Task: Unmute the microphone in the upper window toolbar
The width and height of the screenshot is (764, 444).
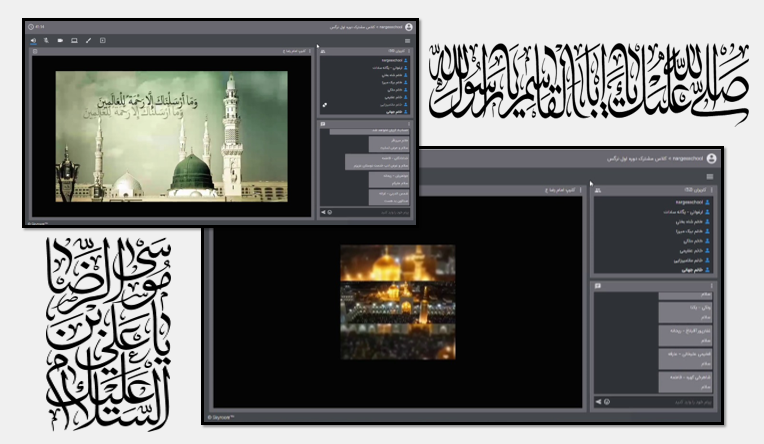Action: (x=46, y=40)
